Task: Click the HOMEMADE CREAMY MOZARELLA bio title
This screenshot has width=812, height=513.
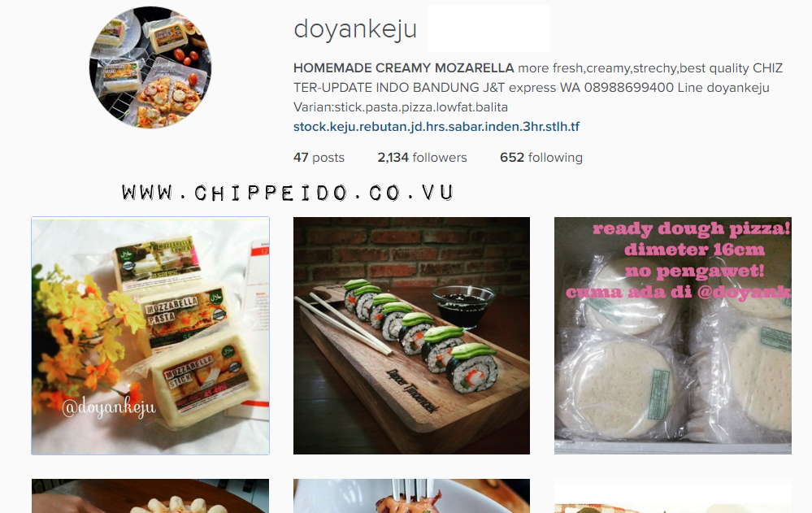Action: (403, 67)
